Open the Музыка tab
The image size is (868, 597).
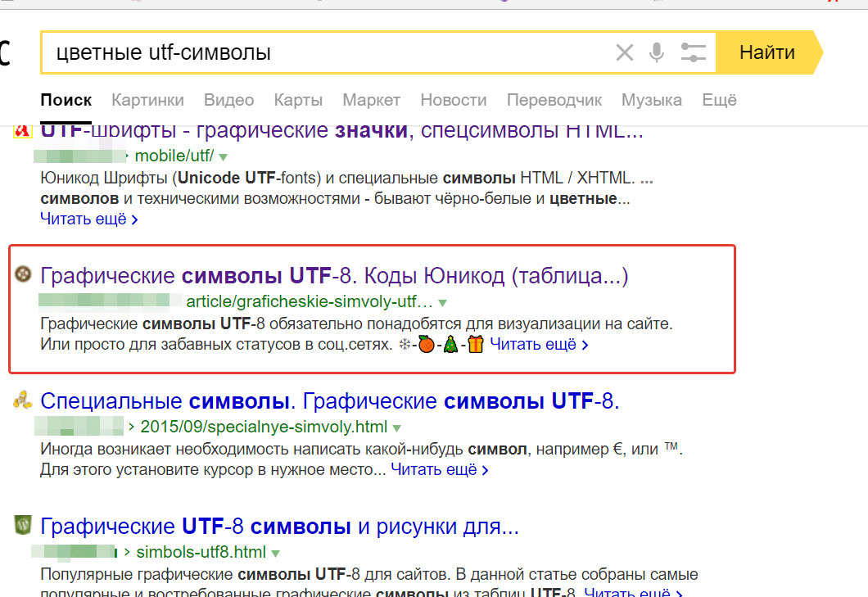[x=652, y=100]
